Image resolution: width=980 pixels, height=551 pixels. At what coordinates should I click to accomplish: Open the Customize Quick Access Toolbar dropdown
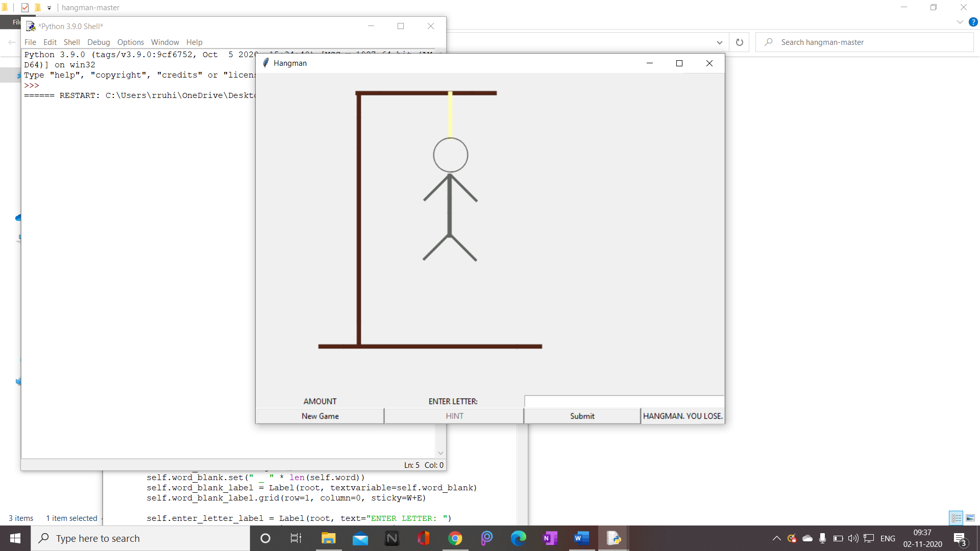coord(49,8)
